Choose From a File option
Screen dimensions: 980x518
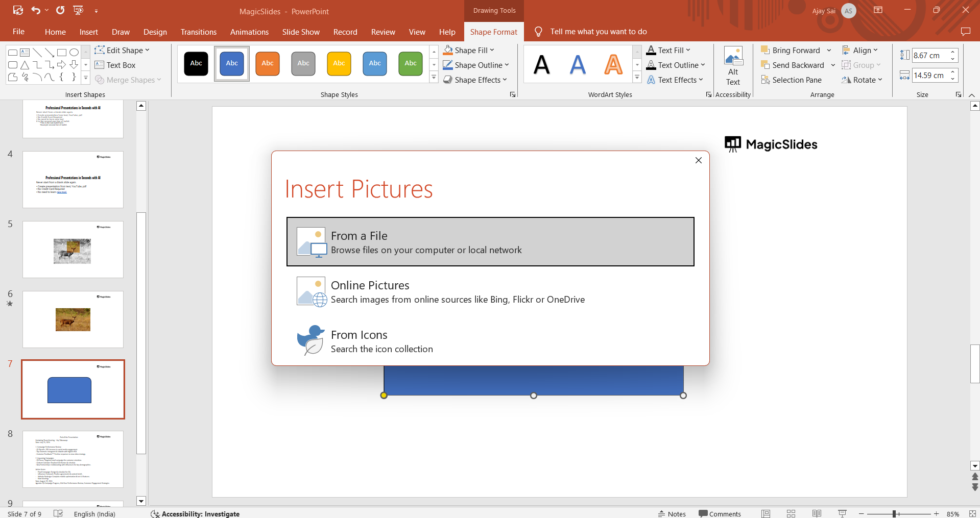coord(490,242)
